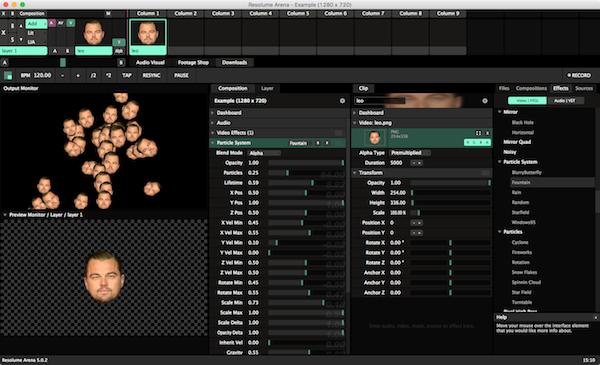Halve the BPM with /2
The image size is (600, 365).
pyautogui.click(x=93, y=76)
